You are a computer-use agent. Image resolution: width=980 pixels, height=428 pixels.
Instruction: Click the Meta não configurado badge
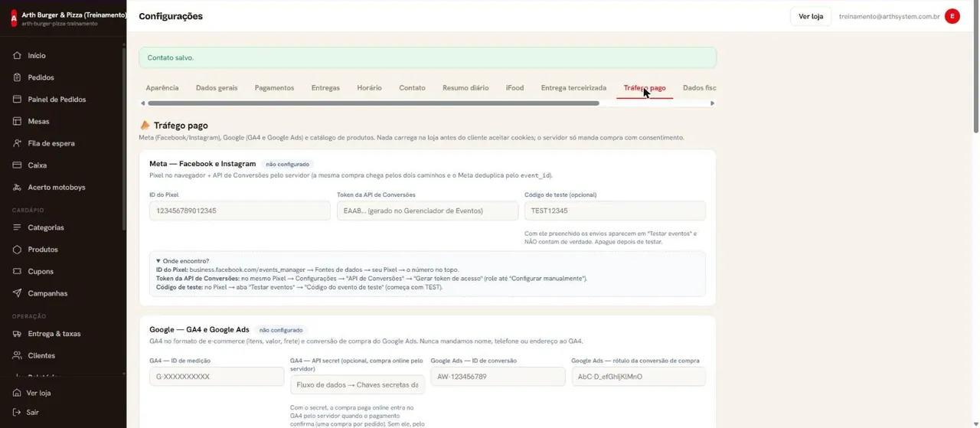click(x=287, y=164)
